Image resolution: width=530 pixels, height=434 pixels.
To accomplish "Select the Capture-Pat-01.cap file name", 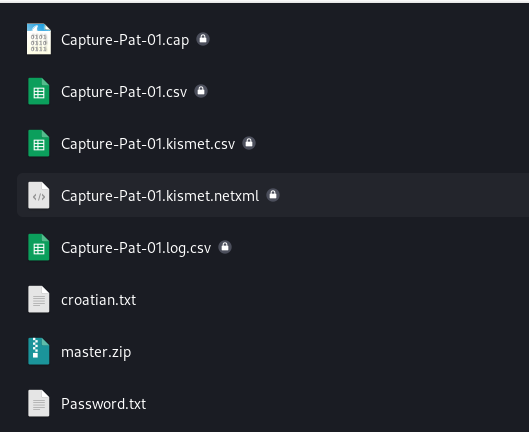I will [x=125, y=40].
